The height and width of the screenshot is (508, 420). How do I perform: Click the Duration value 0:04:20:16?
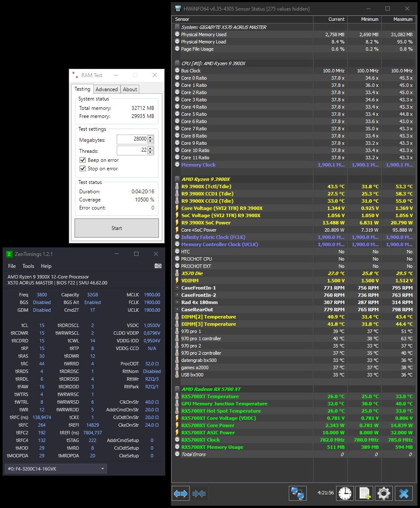pos(143,192)
